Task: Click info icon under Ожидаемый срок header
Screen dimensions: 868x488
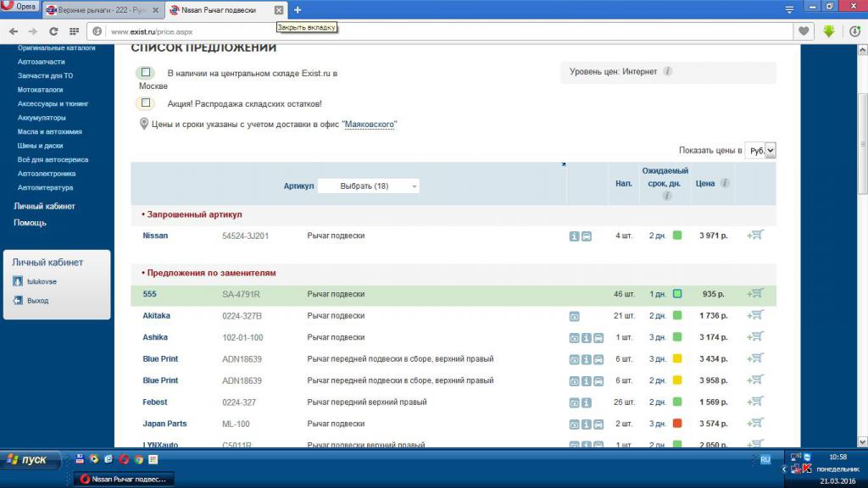Action: (x=667, y=196)
